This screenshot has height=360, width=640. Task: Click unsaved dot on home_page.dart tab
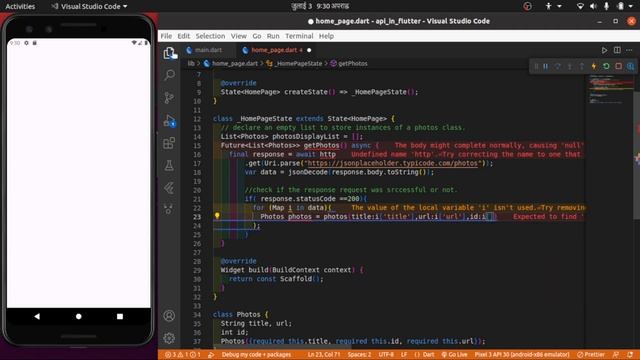point(309,50)
